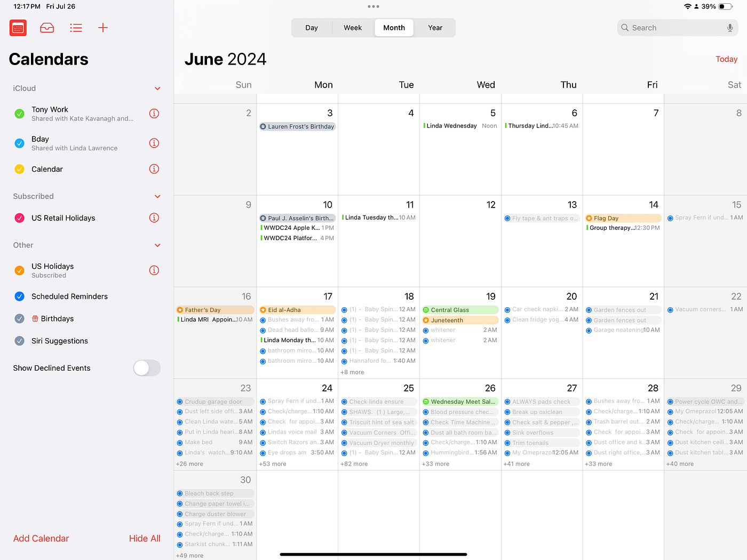Image resolution: width=747 pixels, height=560 pixels.
Task: Create a new event with the plus icon
Action: 102,28
